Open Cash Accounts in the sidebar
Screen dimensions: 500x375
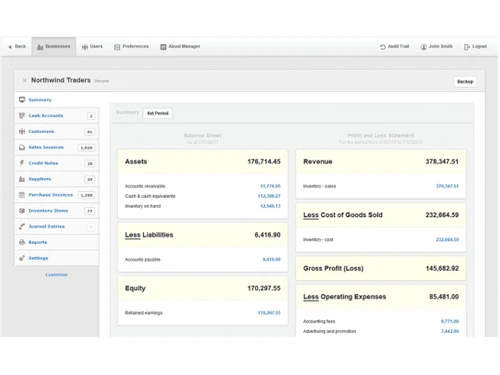click(x=46, y=116)
